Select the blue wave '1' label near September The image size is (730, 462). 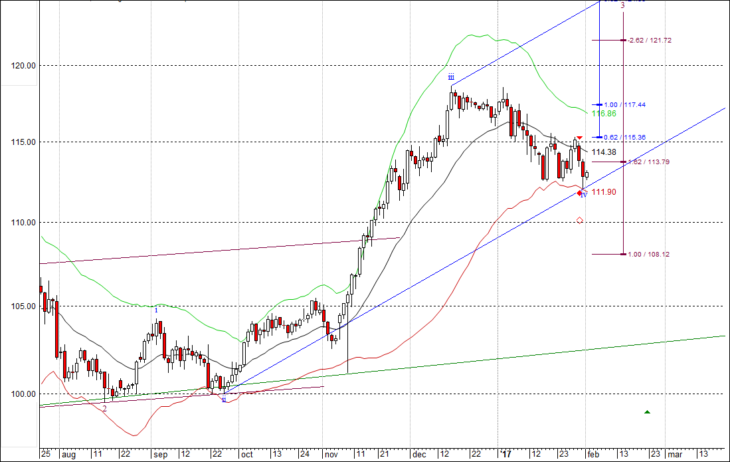pyautogui.click(x=156, y=310)
